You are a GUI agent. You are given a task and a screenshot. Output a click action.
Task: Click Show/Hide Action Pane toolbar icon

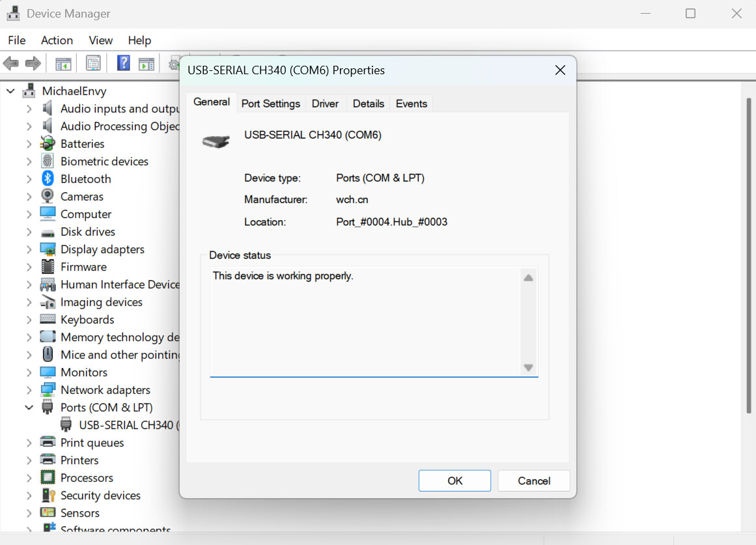click(x=147, y=63)
